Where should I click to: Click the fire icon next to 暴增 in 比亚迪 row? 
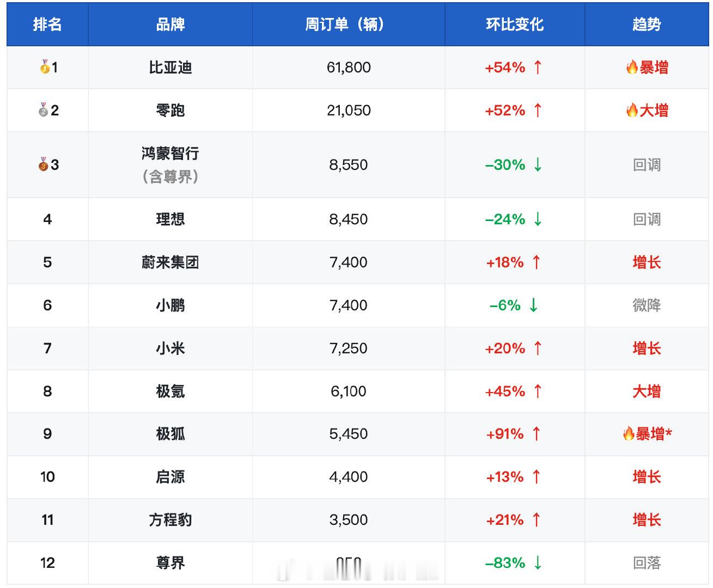pyautogui.click(x=632, y=67)
